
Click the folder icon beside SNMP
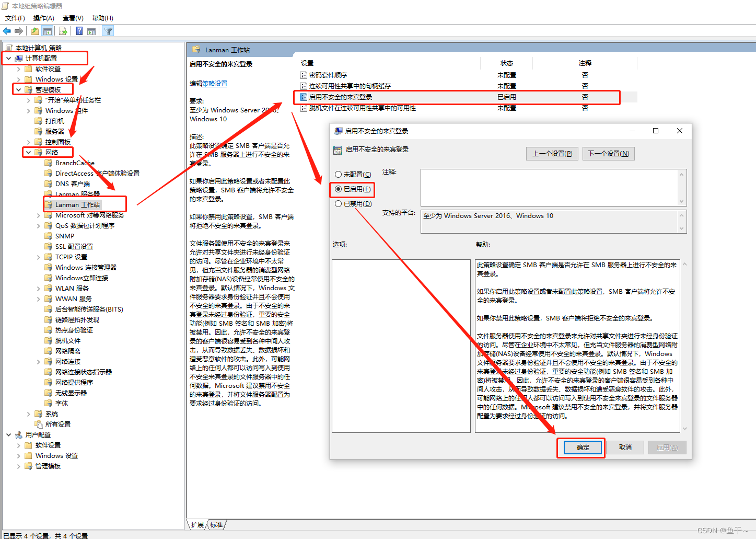[x=49, y=236]
